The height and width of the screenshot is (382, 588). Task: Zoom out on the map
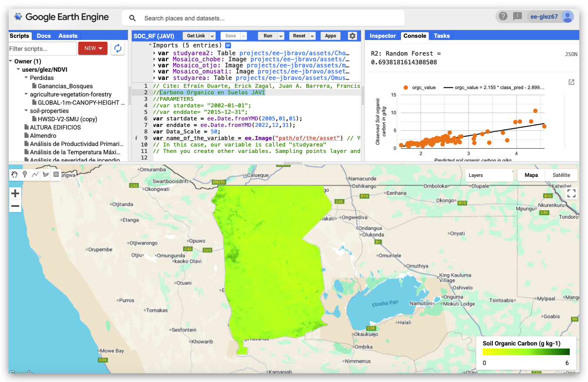tap(15, 206)
